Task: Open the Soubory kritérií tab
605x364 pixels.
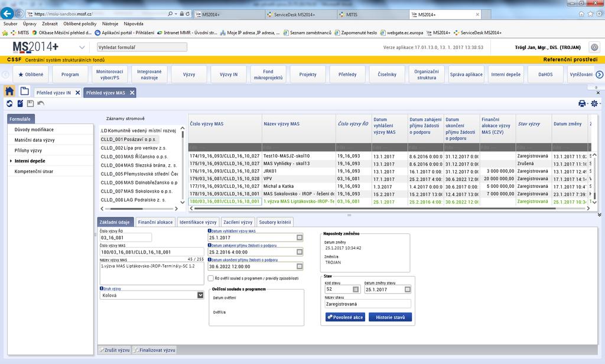Action: 275,222
